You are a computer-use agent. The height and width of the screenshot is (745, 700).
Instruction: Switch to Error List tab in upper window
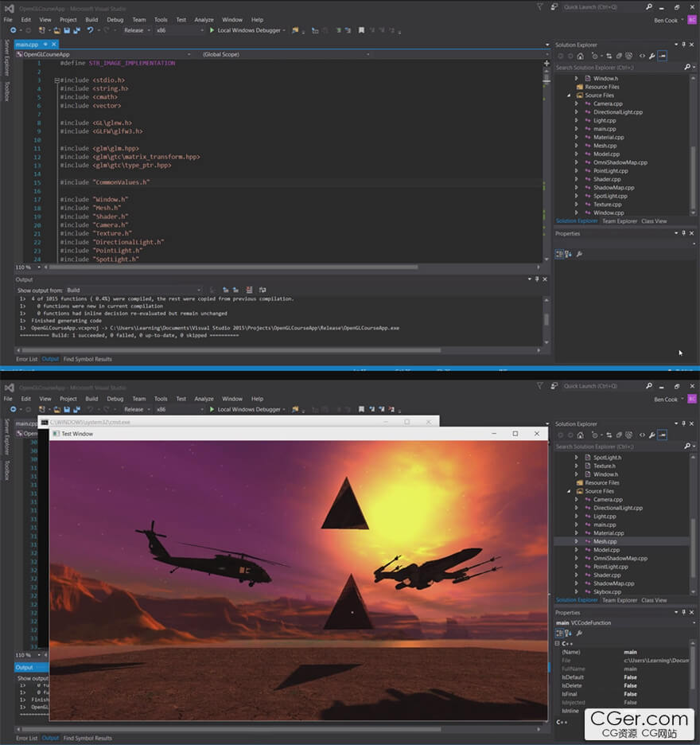tap(26, 359)
